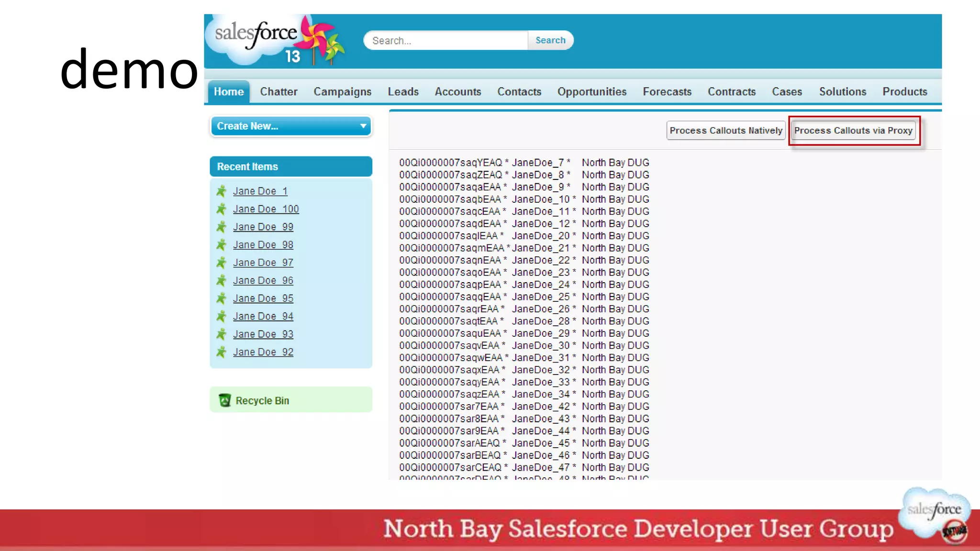Open the Recycle Bin link

(x=262, y=401)
